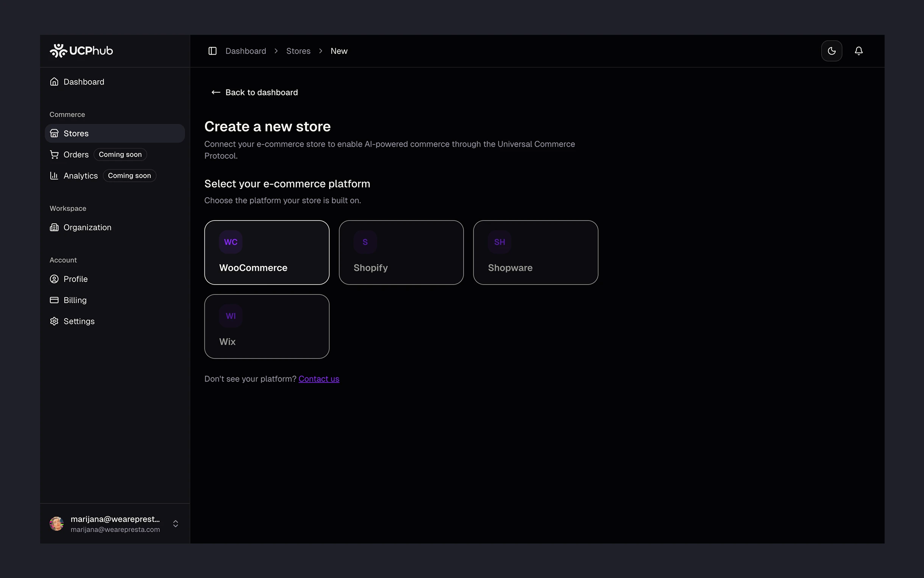Click the storefront icon beside Stores

tap(54, 133)
